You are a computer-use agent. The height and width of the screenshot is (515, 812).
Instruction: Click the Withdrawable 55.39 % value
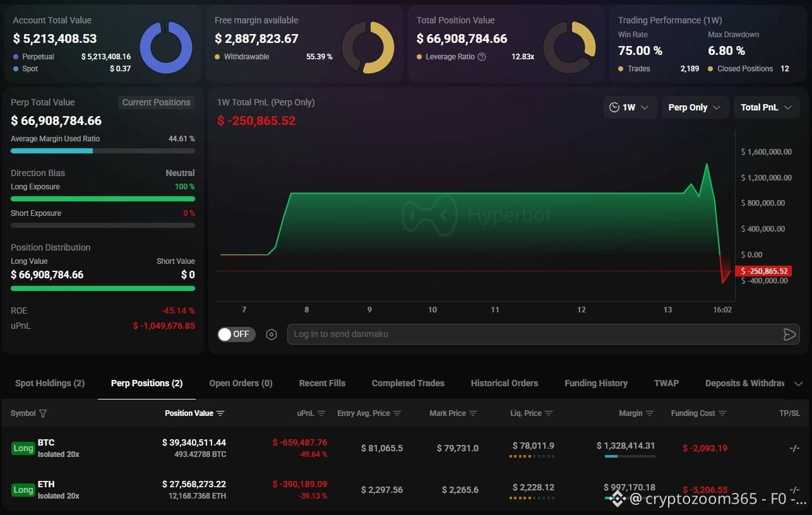point(319,57)
